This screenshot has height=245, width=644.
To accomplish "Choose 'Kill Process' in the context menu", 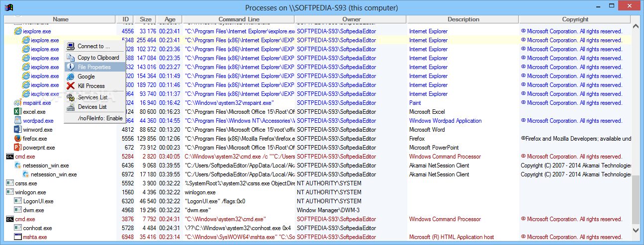I will tap(94, 86).
